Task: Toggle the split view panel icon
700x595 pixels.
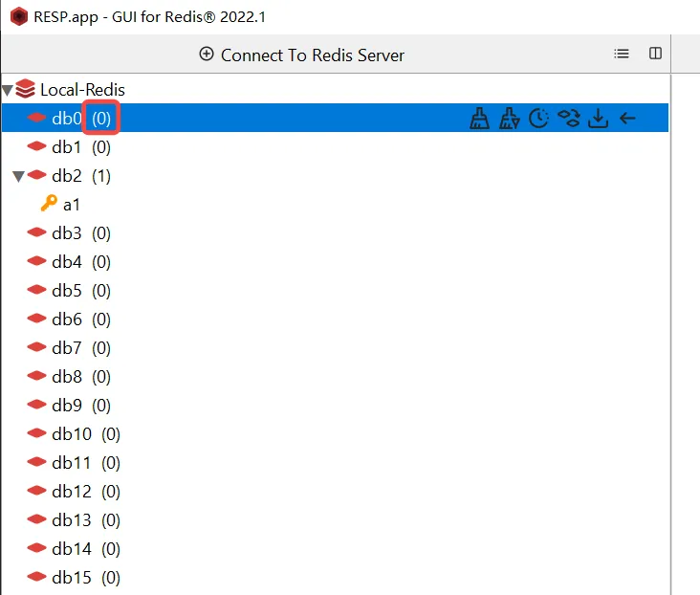Action: pyautogui.click(x=655, y=54)
